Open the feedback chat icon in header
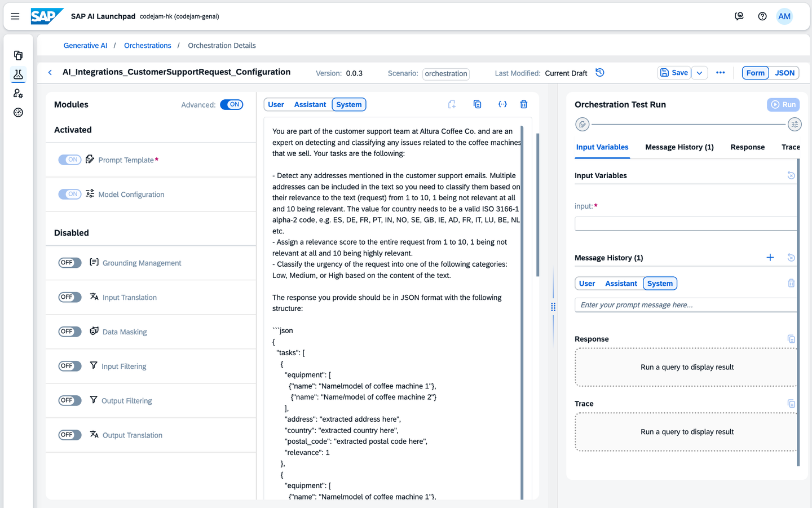 pos(739,16)
